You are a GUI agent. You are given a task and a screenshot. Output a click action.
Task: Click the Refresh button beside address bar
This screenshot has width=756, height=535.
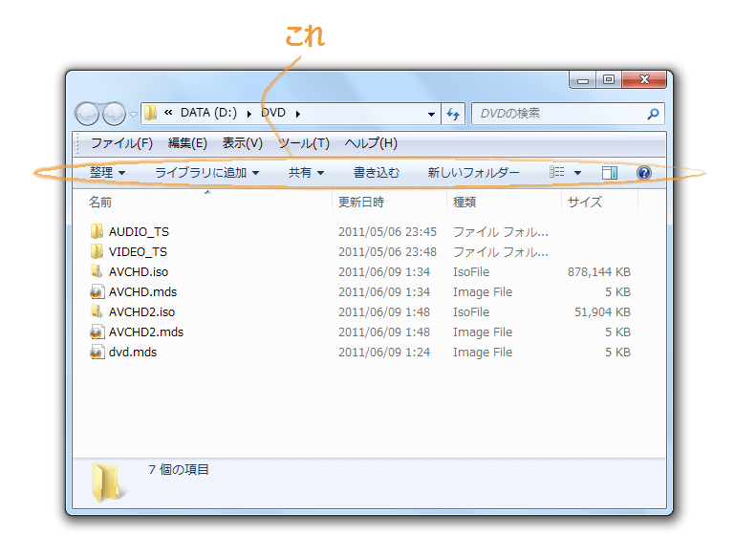[453, 115]
